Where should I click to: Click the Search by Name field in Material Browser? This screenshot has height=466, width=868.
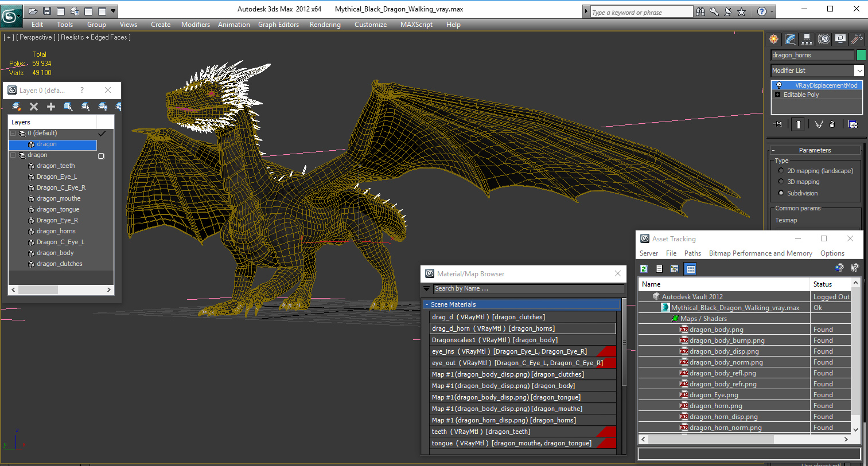click(x=528, y=288)
